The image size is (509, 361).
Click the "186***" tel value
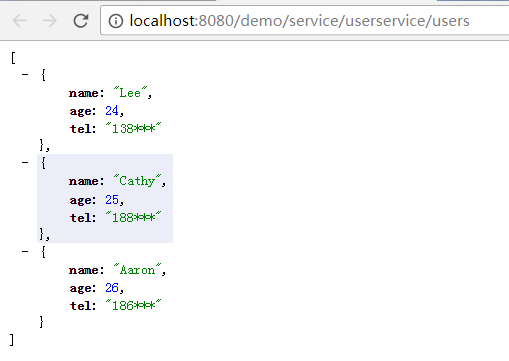(133, 305)
